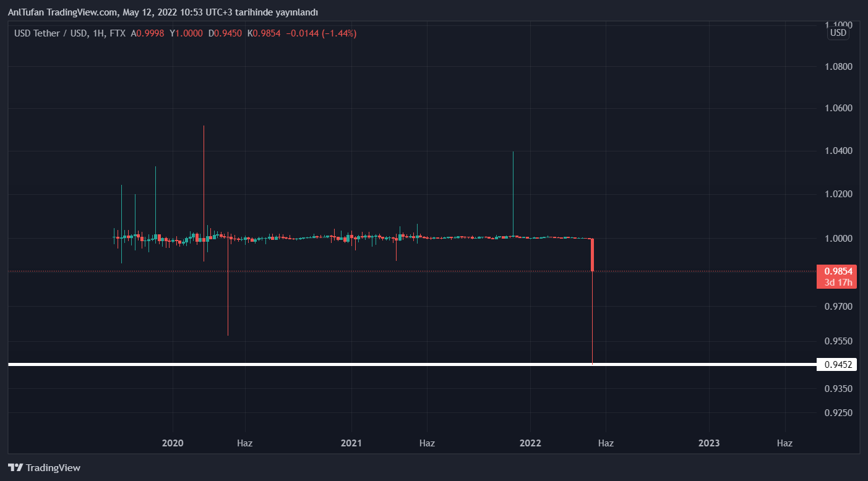Viewport: 868px width, 481px height.
Task: Click the 2021 label on time axis
Action: 351,443
